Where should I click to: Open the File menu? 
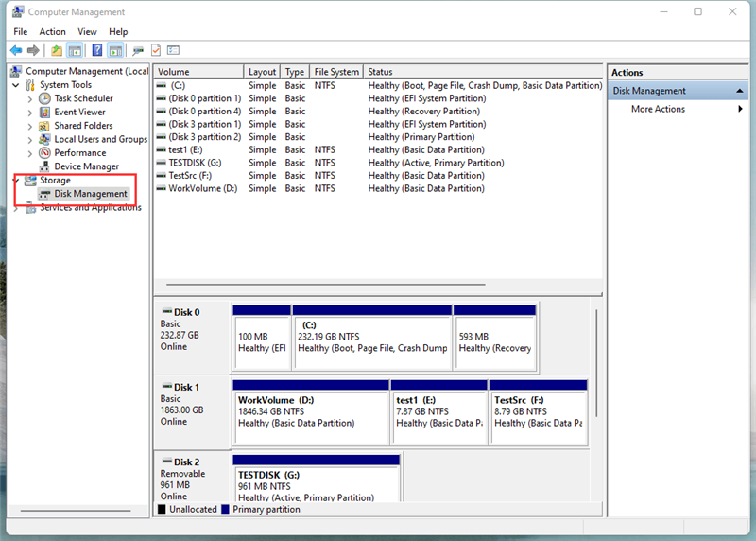(x=20, y=32)
